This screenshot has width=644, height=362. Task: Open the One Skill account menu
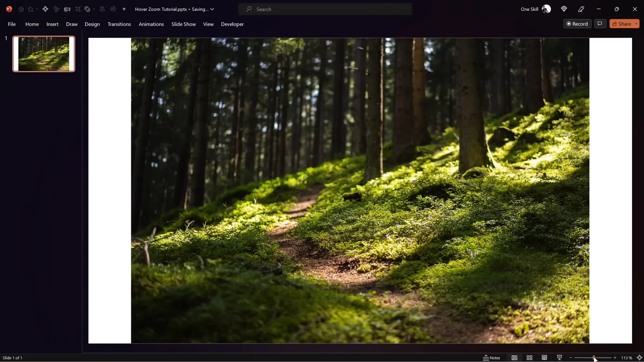(535, 9)
